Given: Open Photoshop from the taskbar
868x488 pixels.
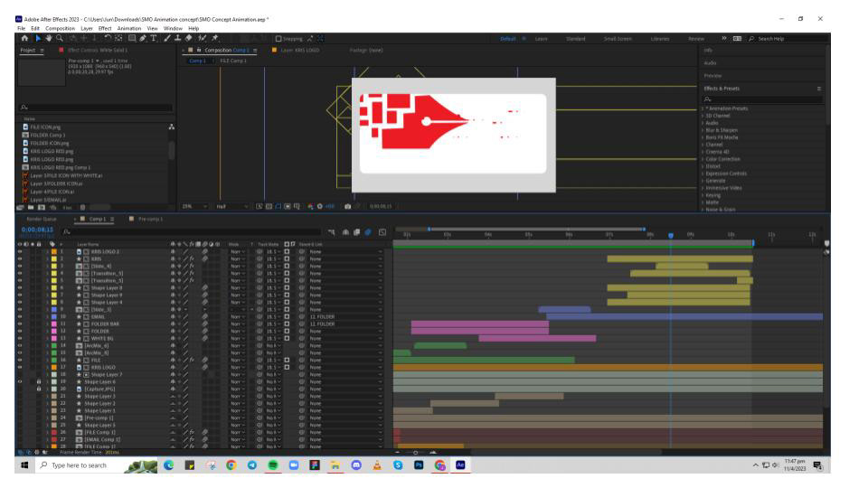Looking at the screenshot, I should click(419, 465).
